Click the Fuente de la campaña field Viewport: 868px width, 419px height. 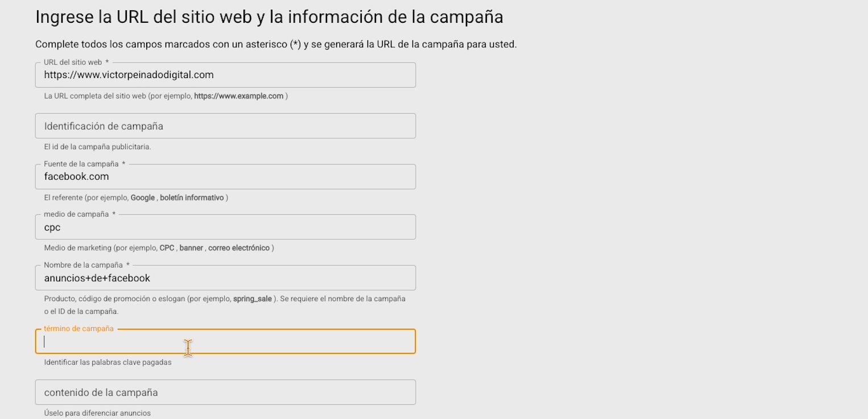pos(225,177)
